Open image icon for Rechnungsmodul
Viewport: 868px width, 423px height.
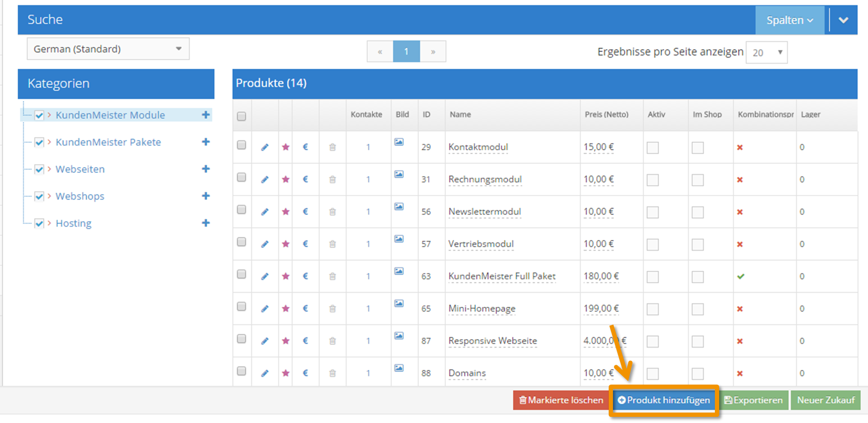(x=399, y=175)
